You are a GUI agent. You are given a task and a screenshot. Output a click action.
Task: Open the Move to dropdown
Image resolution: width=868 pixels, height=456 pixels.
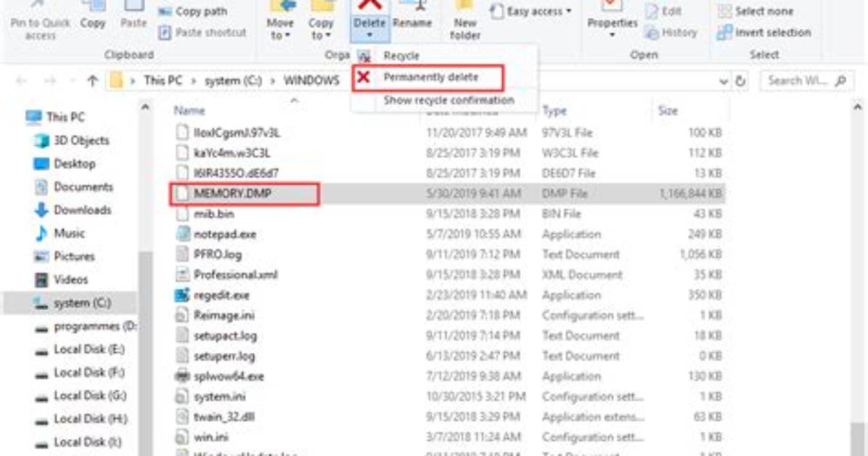[280, 23]
